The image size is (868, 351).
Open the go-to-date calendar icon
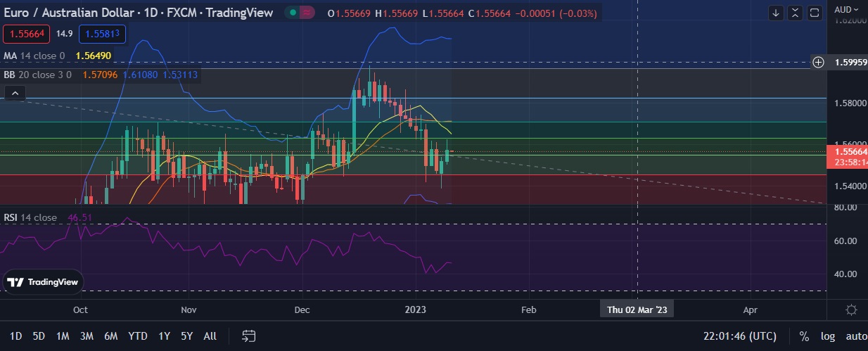(248, 336)
